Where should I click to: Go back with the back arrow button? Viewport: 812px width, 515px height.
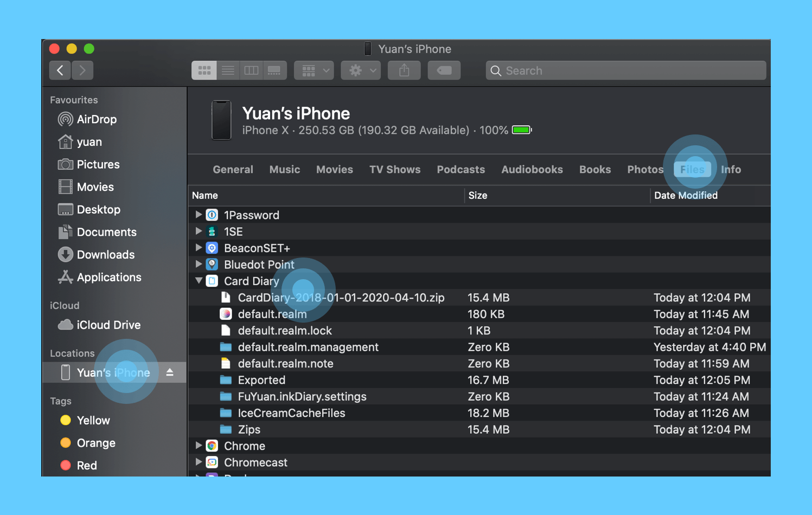pos(60,70)
